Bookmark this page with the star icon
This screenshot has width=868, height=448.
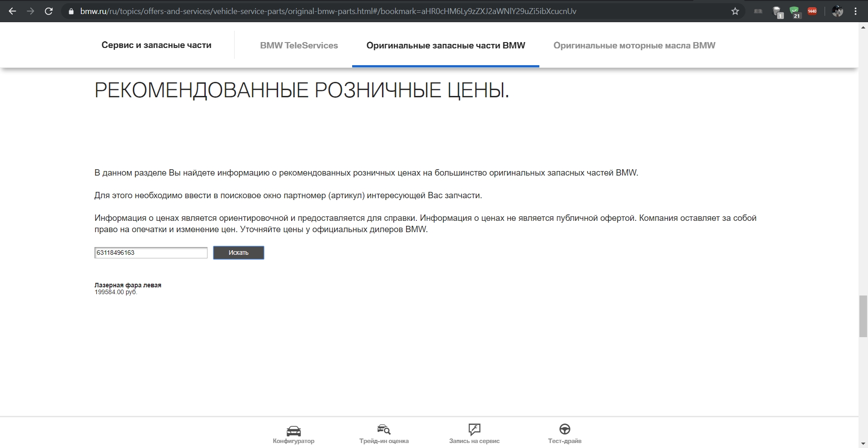735,11
